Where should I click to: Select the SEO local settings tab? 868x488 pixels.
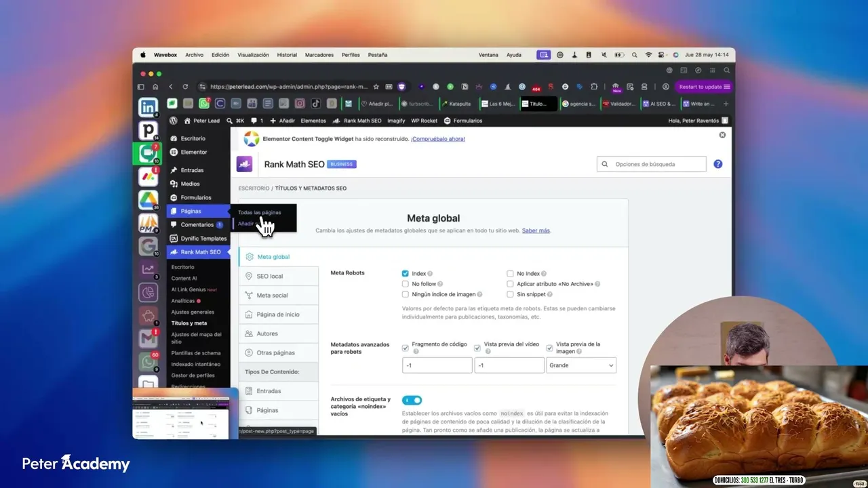pos(279,276)
